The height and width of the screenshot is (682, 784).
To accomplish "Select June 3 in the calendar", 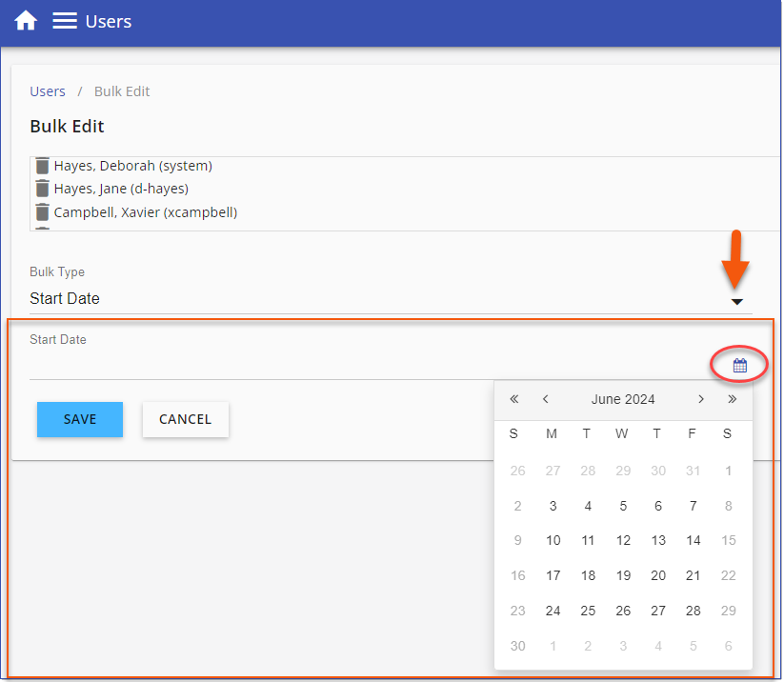I will (553, 506).
